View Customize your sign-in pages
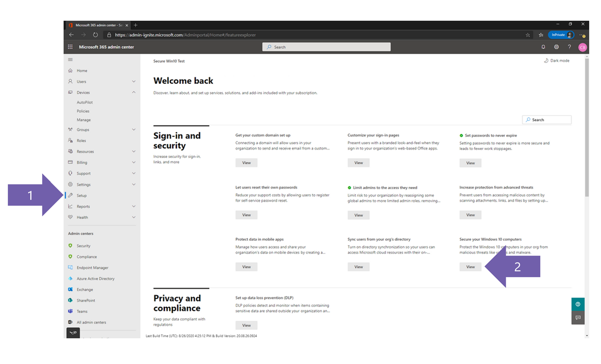 [359, 163]
